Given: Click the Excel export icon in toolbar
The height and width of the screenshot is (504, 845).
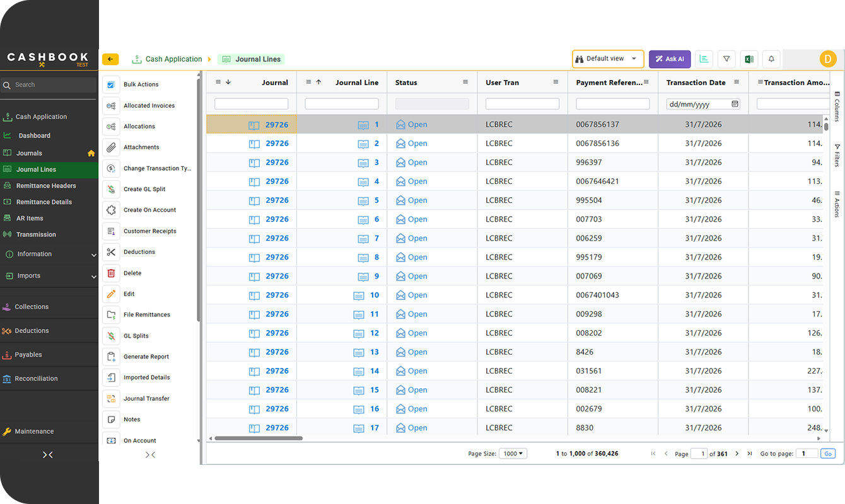Looking at the screenshot, I should point(749,59).
